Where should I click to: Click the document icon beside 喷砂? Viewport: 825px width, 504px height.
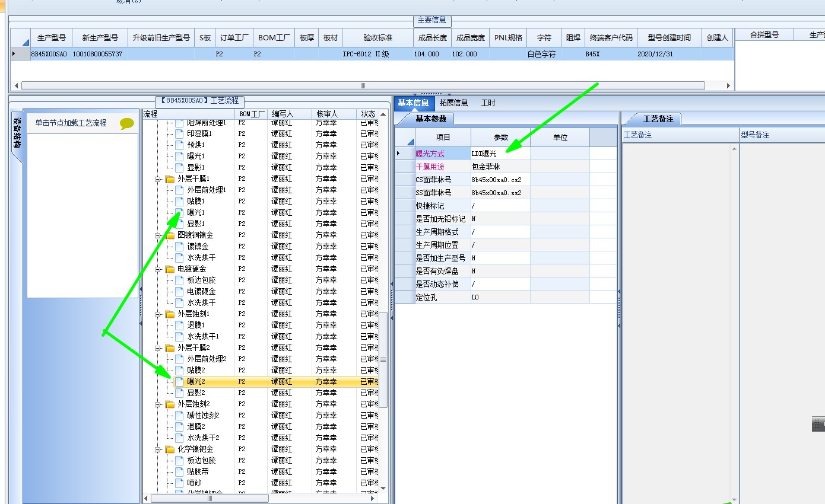[179, 483]
